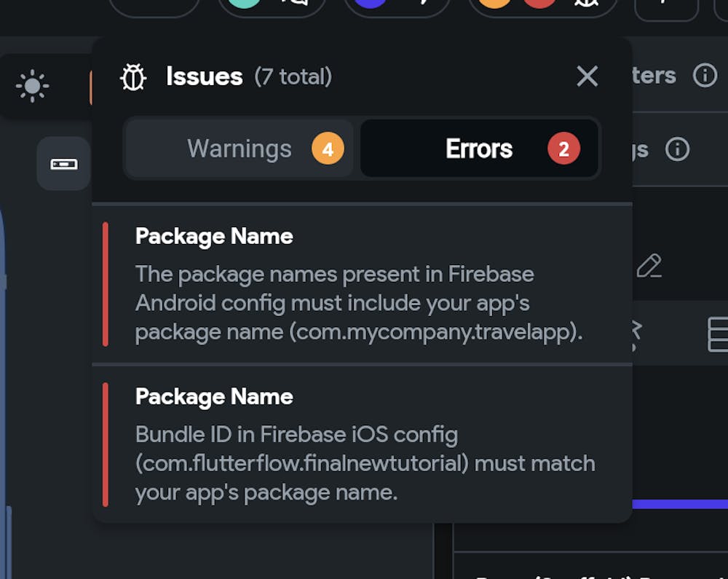The height and width of the screenshot is (579, 728).
Task: Click the info icon right of the Errors tab
Action: [x=677, y=149]
